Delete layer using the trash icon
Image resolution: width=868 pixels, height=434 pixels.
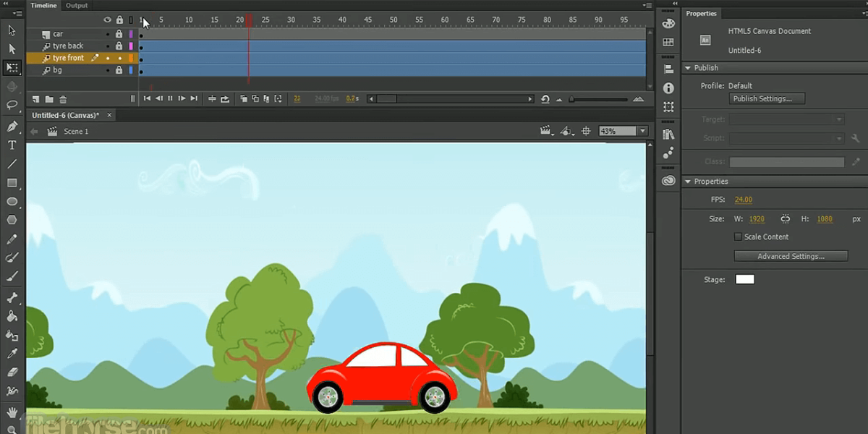(x=63, y=99)
